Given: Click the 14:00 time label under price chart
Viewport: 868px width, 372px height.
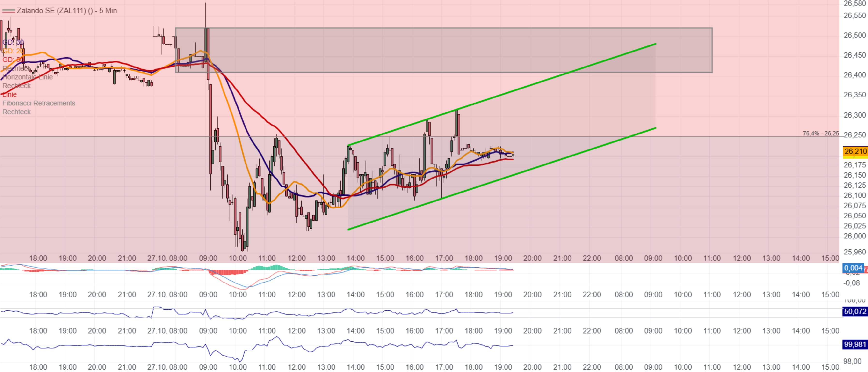Looking at the screenshot, I should [x=355, y=258].
